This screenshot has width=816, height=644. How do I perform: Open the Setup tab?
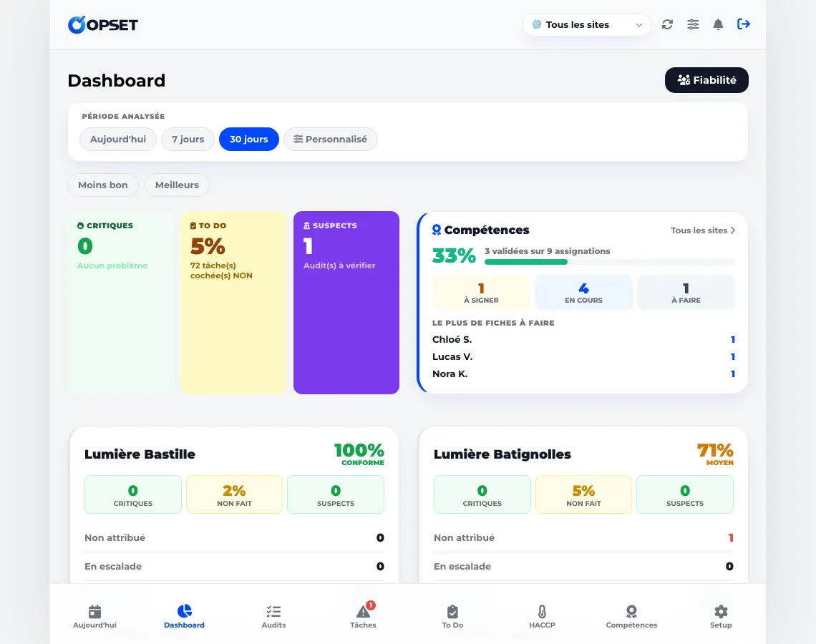coord(721,616)
